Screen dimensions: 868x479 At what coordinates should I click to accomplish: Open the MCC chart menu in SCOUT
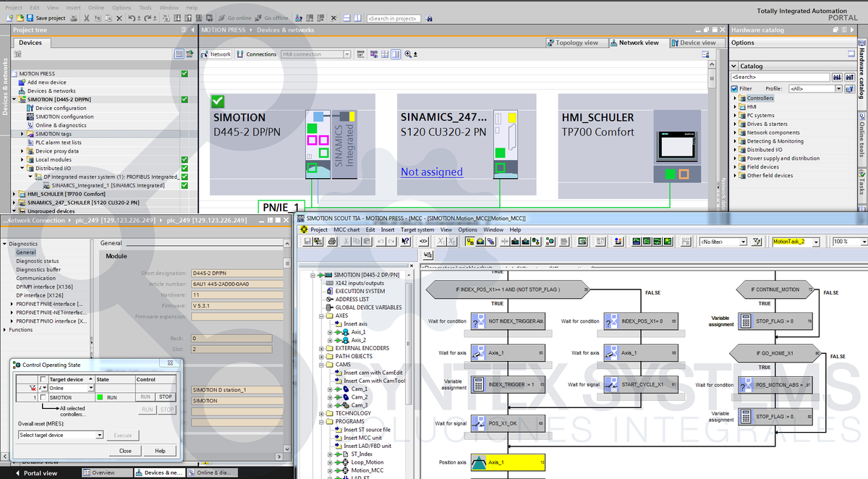coord(346,229)
